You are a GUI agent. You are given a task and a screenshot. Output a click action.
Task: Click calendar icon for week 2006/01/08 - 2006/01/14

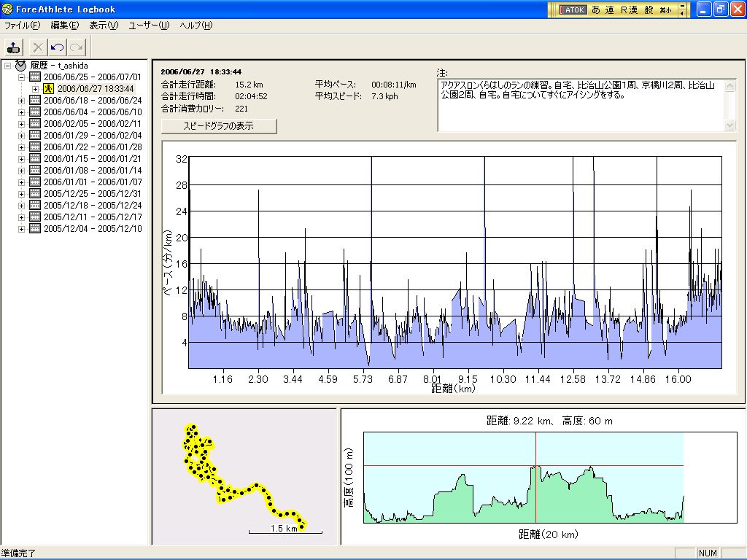tap(35, 170)
